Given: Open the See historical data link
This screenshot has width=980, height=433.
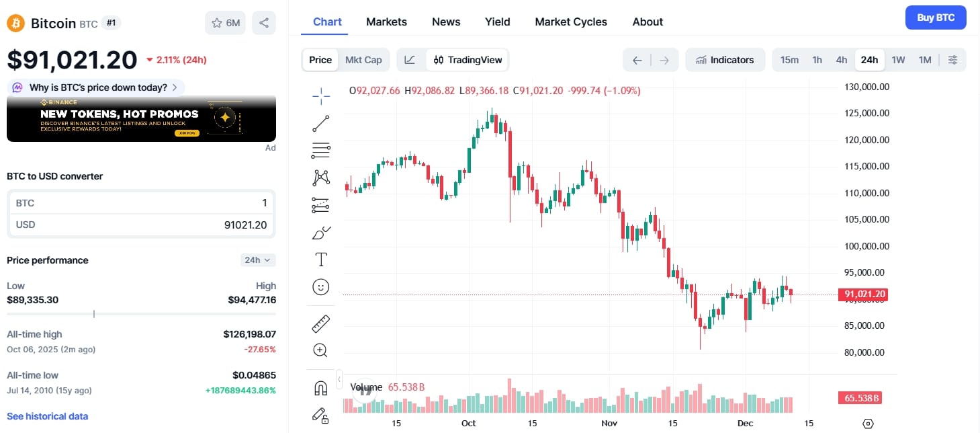Looking at the screenshot, I should pyautogui.click(x=47, y=416).
